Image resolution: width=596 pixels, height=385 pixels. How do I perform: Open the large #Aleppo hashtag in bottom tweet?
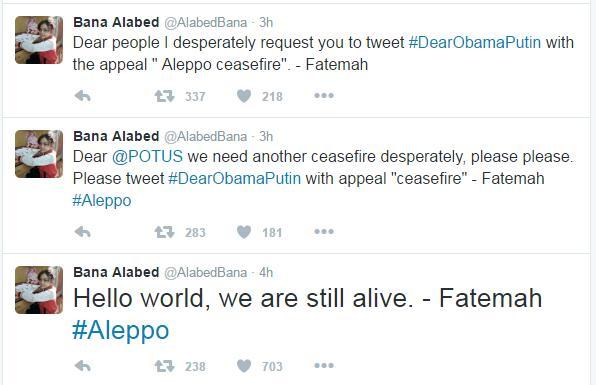[121, 330]
